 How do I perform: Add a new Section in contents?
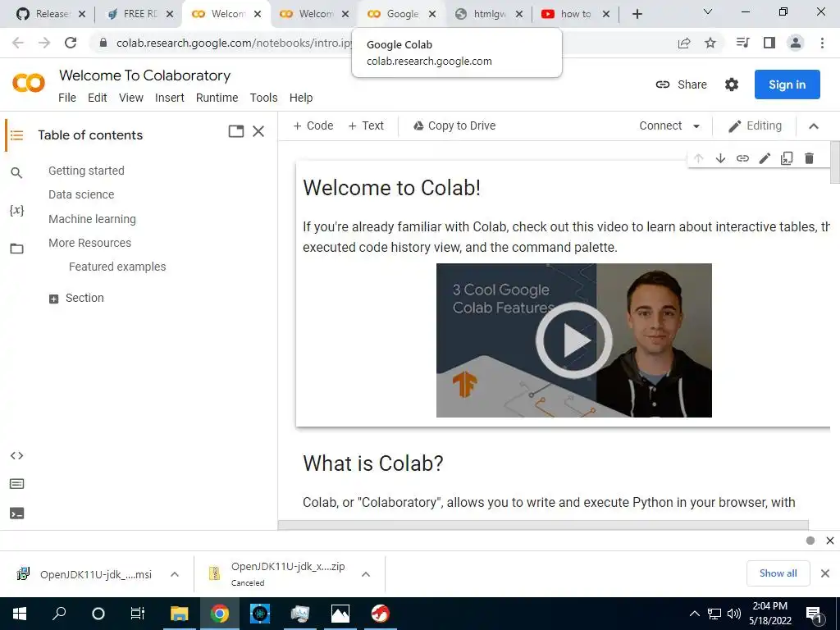click(76, 299)
